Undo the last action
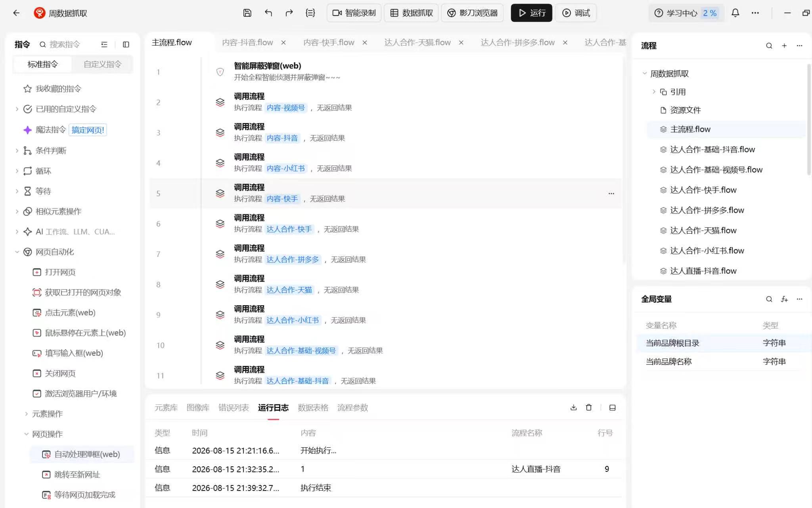The width and height of the screenshot is (812, 508). [x=268, y=13]
